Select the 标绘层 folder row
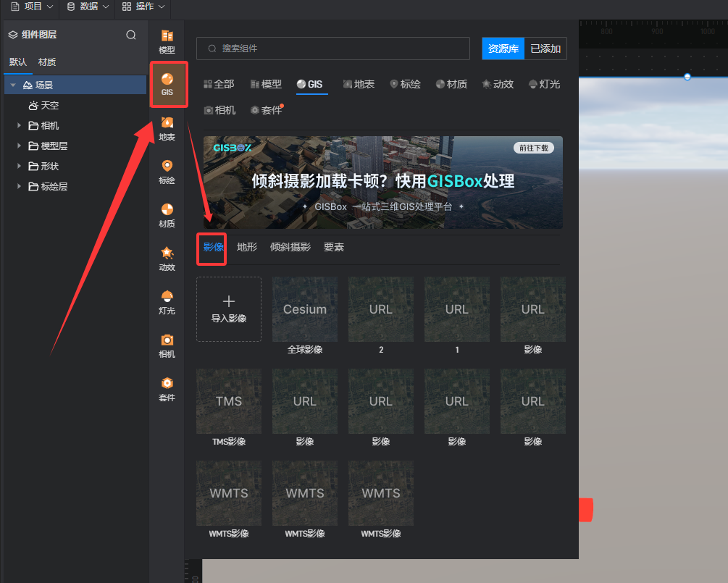The width and height of the screenshot is (728, 583). tap(75, 186)
